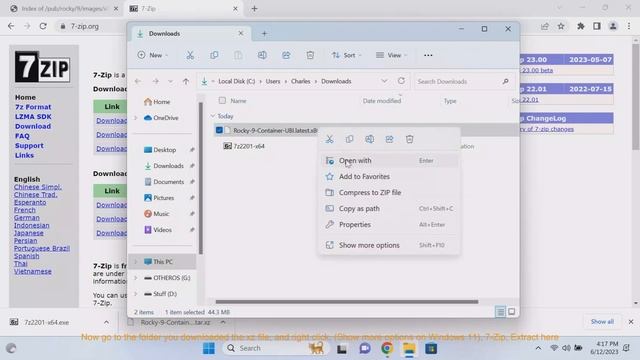The width and height of the screenshot is (640, 360).
Task: Uncheck the Rocky-9-Container file checkbox
Action: point(219,130)
